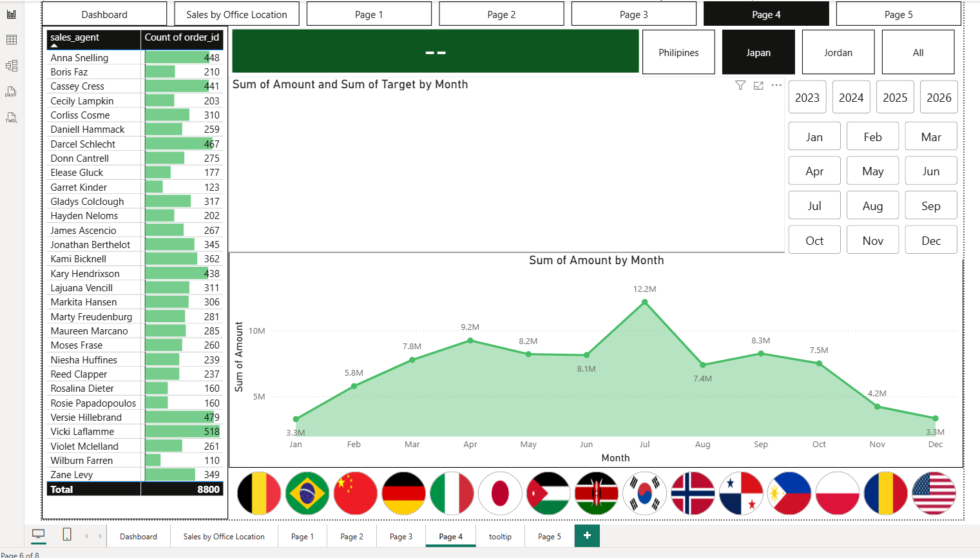Screen dimensions: 980x558
Task: Toggle the Jul month slicer
Action: coord(814,206)
